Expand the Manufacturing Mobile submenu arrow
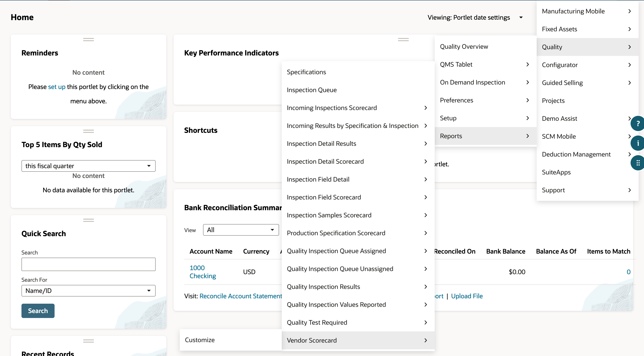 coord(629,11)
